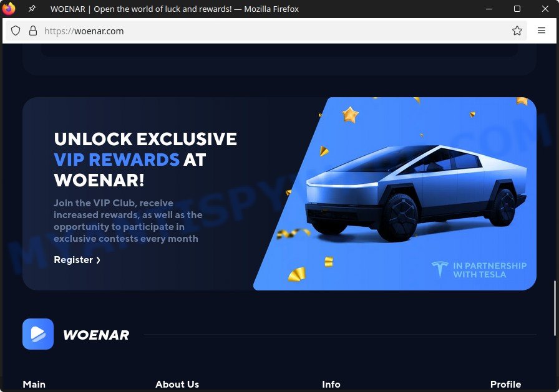Click the woenar.com address bar

271,31
